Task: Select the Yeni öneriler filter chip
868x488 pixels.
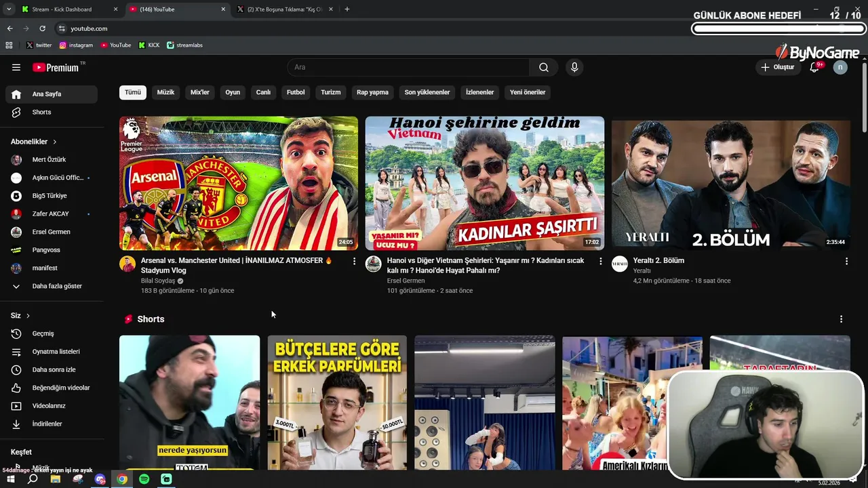Action: pyautogui.click(x=528, y=92)
